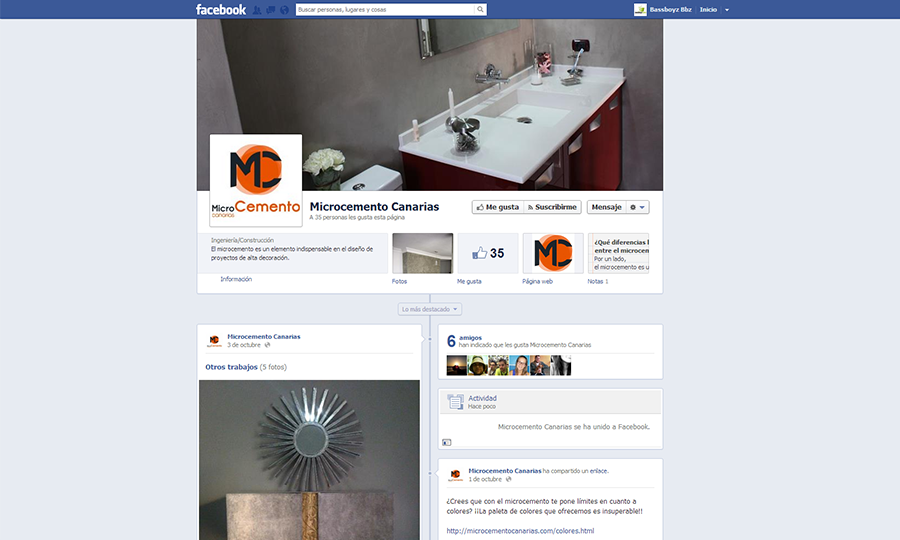Image resolution: width=900 pixels, height=540 pixels.
Task: Open the Actividad heading link
Action: pyautogui.click(x=482, y=398)
